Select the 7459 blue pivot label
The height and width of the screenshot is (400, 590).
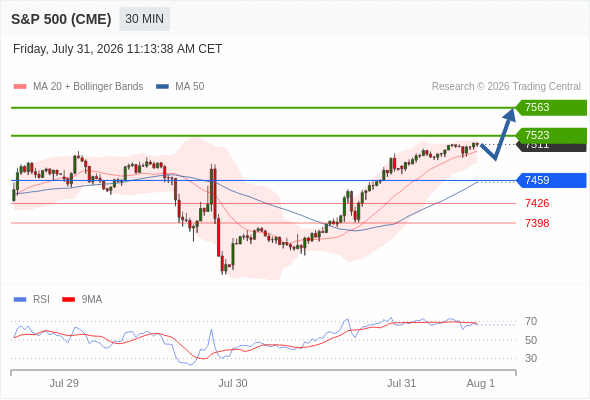[x=551, y=180]
